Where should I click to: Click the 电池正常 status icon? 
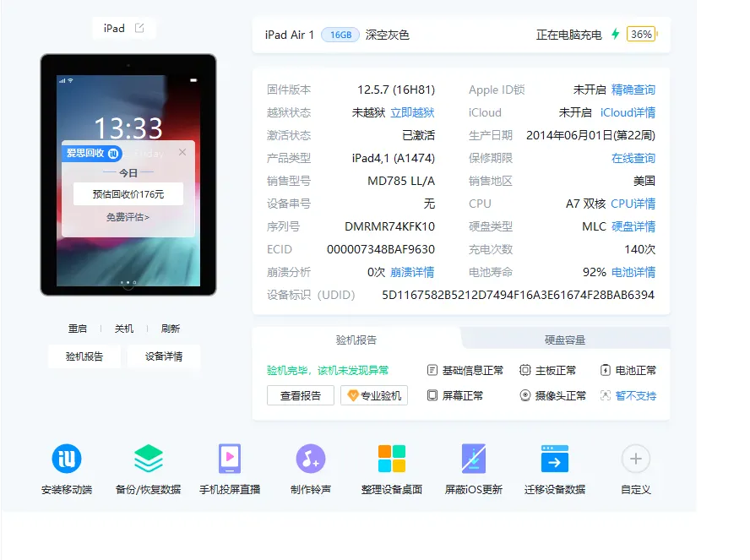(605, 370)
